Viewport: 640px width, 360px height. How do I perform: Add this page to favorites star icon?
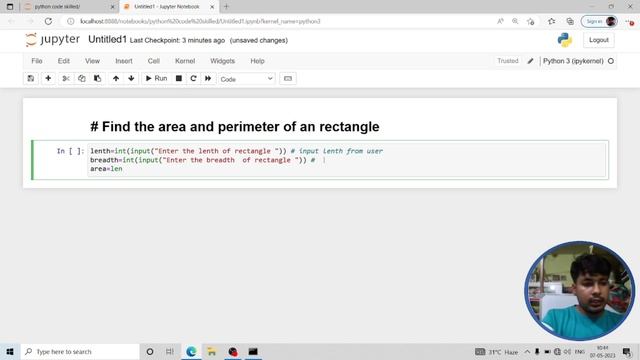(x=531, y=21)
